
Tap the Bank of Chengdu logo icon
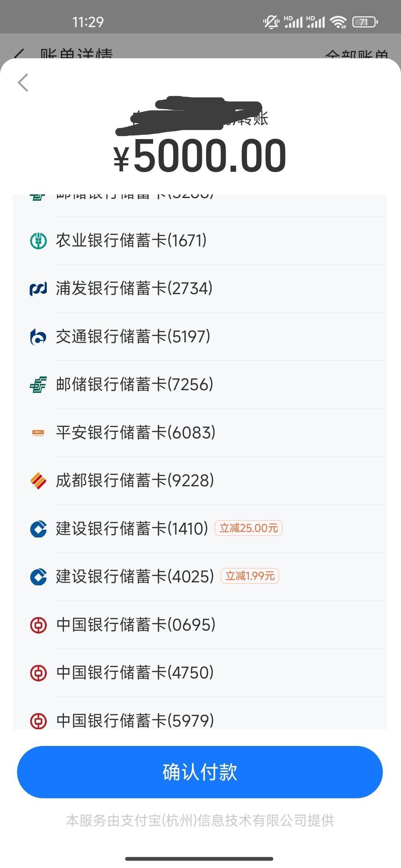(38, 481)
